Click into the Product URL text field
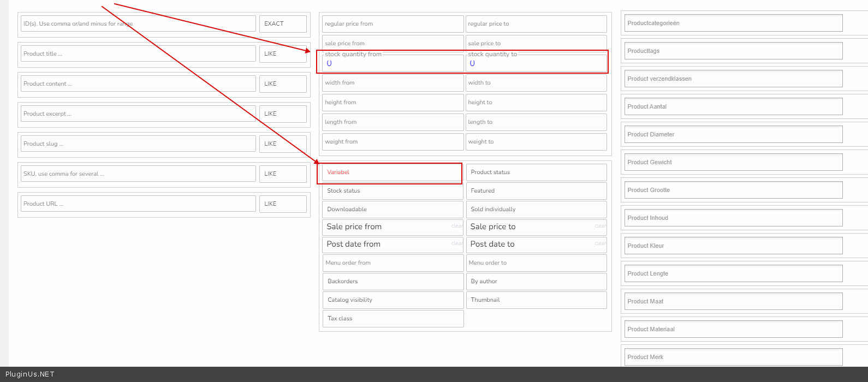 tap(138, 204)
